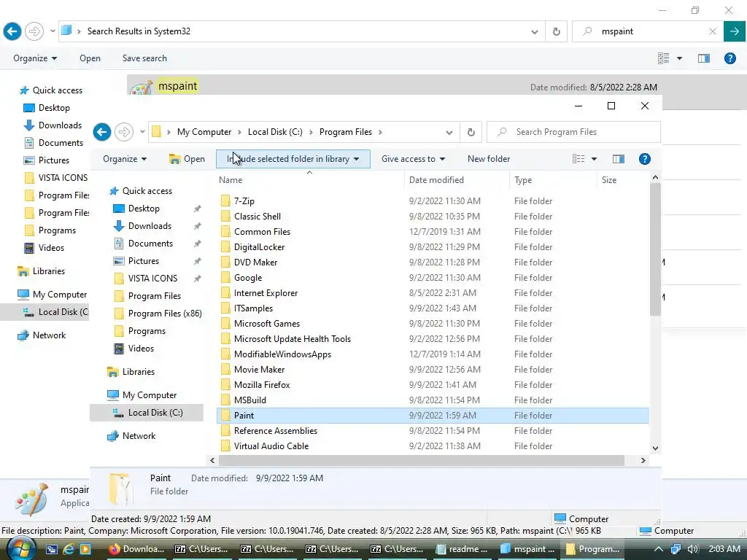The width and height of the screenshot is (747, 560).
Task: Select the Mozilla Firefox folder
Action: [262, 385]
